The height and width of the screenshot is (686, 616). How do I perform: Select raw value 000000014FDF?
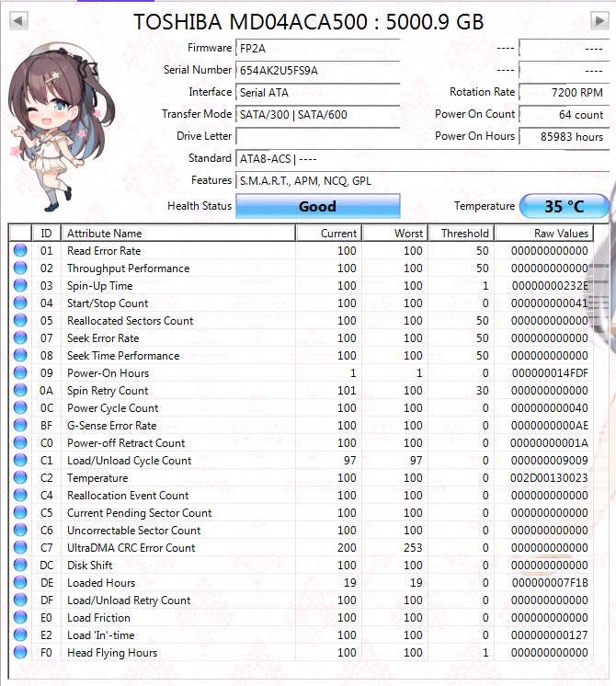pos(550,373)
